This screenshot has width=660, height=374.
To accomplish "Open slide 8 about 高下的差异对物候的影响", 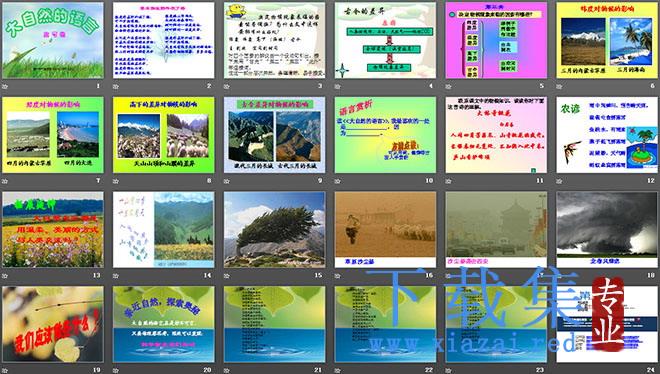I will pos(163,135).
